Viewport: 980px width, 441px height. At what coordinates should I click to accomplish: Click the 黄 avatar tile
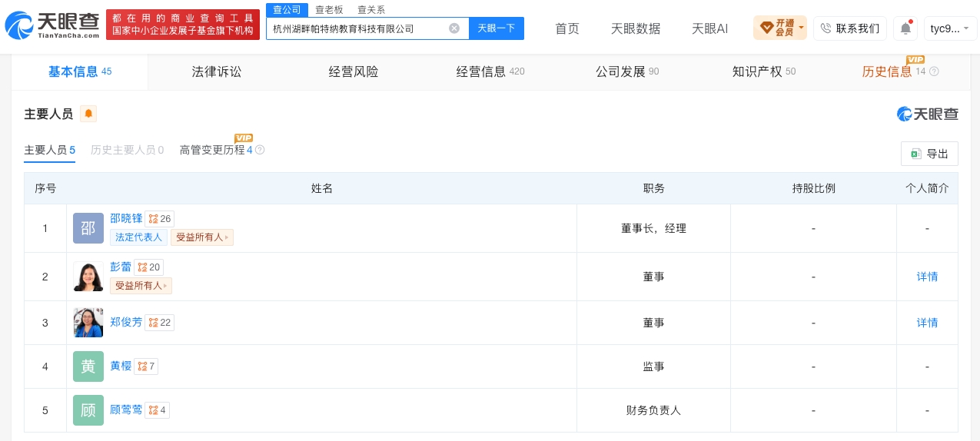click(x=88, y=366)
